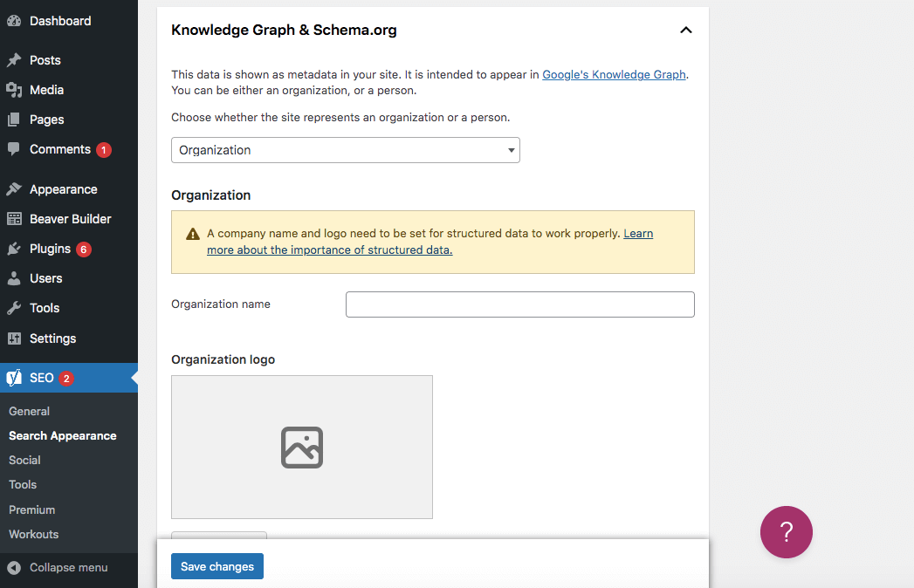The height and width of the screenshot is (588, 914).
Task: Click the Media library icon
Action: 14,90
